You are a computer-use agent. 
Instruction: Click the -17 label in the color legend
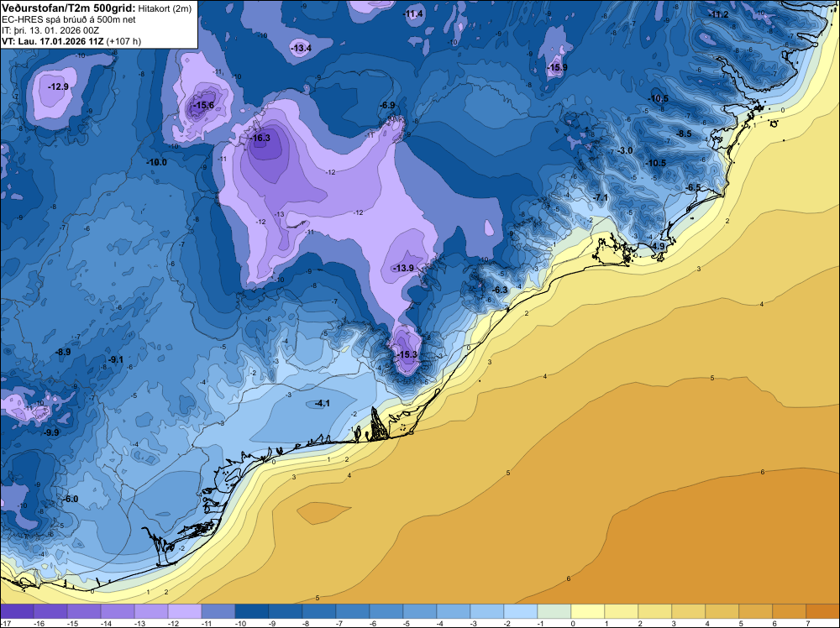(5, 623)
